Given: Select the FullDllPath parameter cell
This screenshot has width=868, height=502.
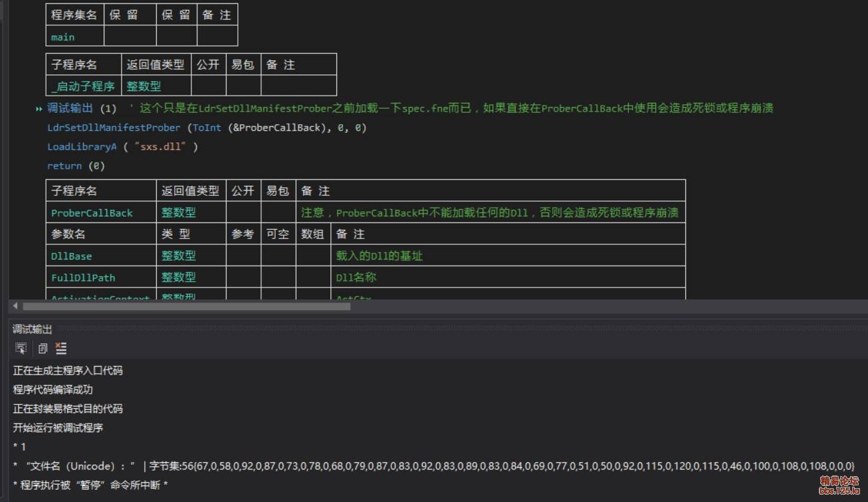Looking at the screenshot, I should click(101, 277).
